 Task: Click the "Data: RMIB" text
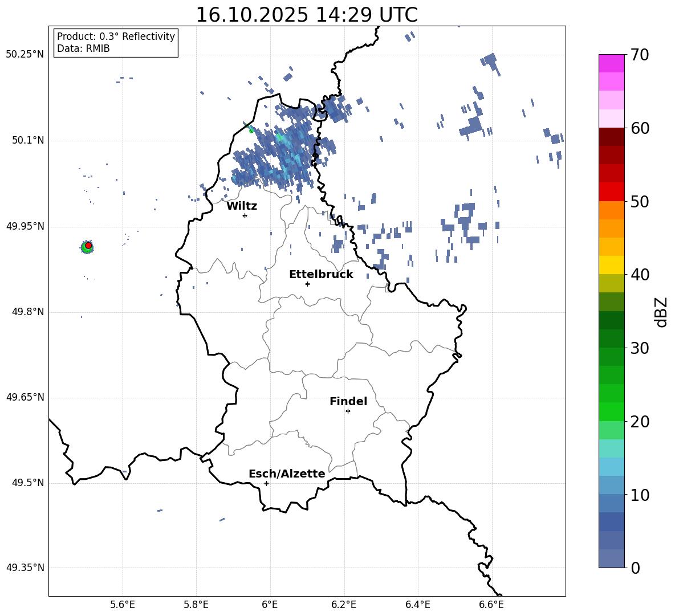click(x=83, y=48)
